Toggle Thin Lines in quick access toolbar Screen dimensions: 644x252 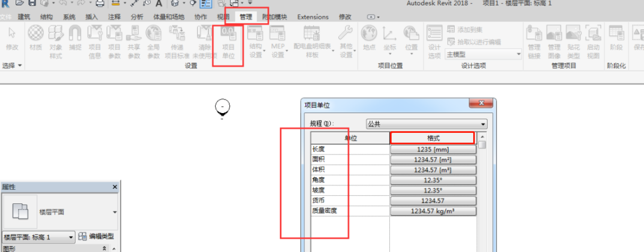coord(205,3)
